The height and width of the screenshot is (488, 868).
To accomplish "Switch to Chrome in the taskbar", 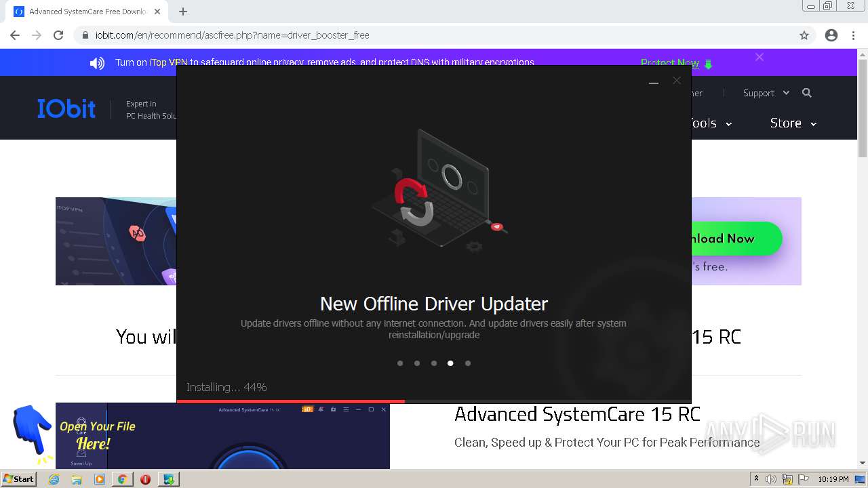I will point(122,479).
